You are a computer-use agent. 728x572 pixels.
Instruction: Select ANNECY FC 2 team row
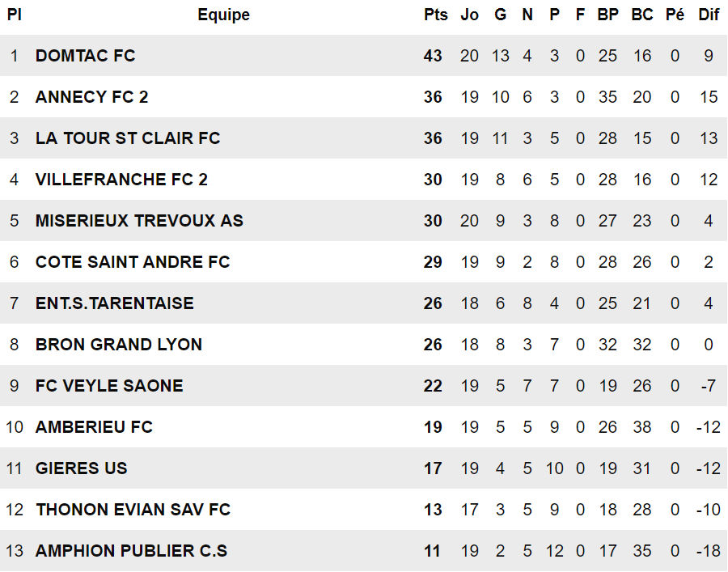pos(91,97)
